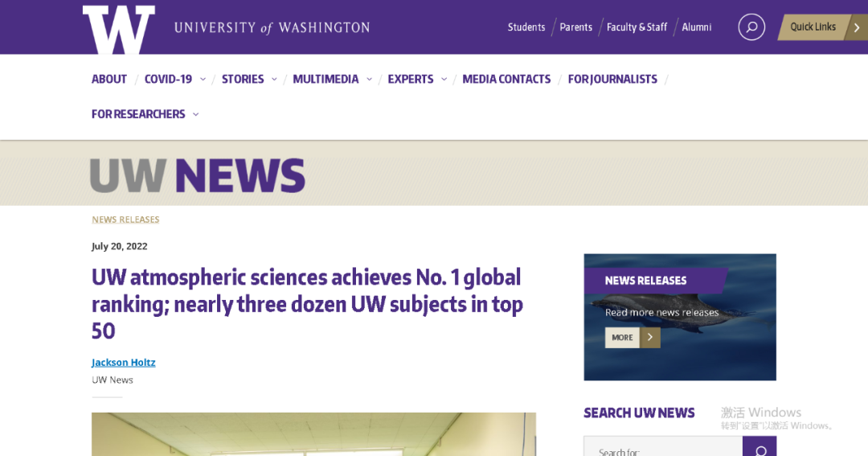Open the FOR JOURNALISTS menu item

[612, 80]
